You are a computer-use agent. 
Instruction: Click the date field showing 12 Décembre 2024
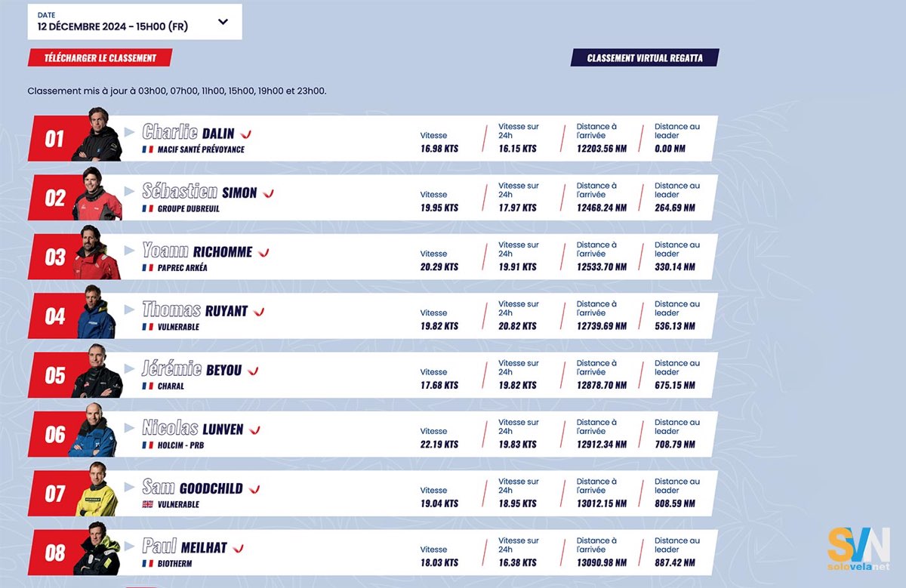[135, 22]
